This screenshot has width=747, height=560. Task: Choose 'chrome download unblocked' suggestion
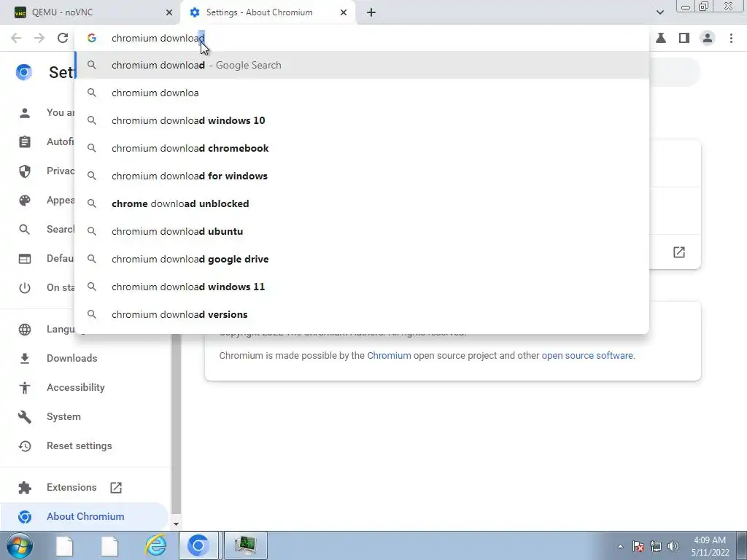(x=362, y=203)
